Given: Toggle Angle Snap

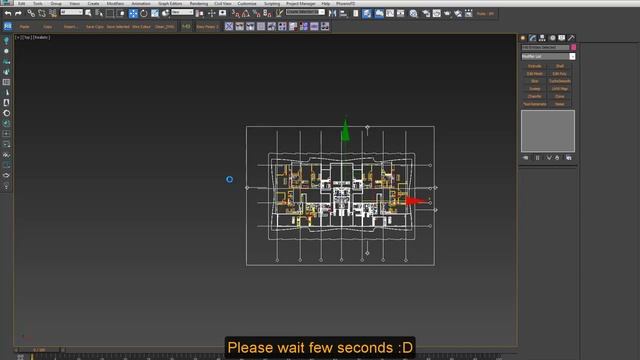Looking at the screenshot, I should pos(246,13).
